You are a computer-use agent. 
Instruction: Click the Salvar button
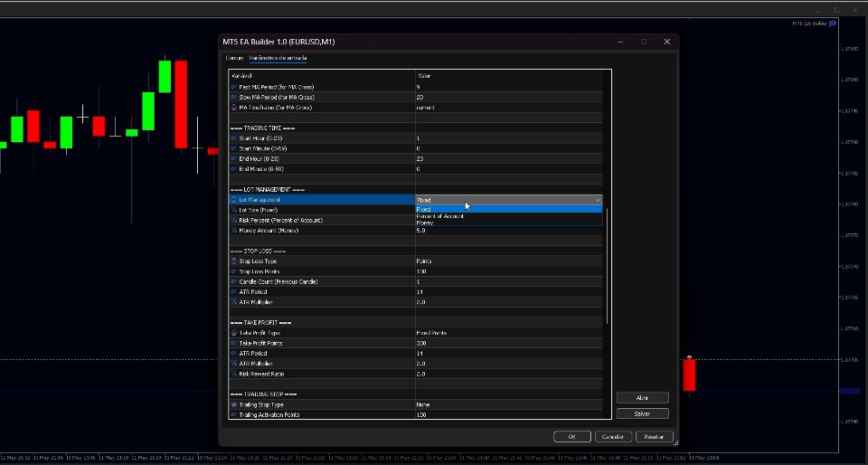[642, 414]
